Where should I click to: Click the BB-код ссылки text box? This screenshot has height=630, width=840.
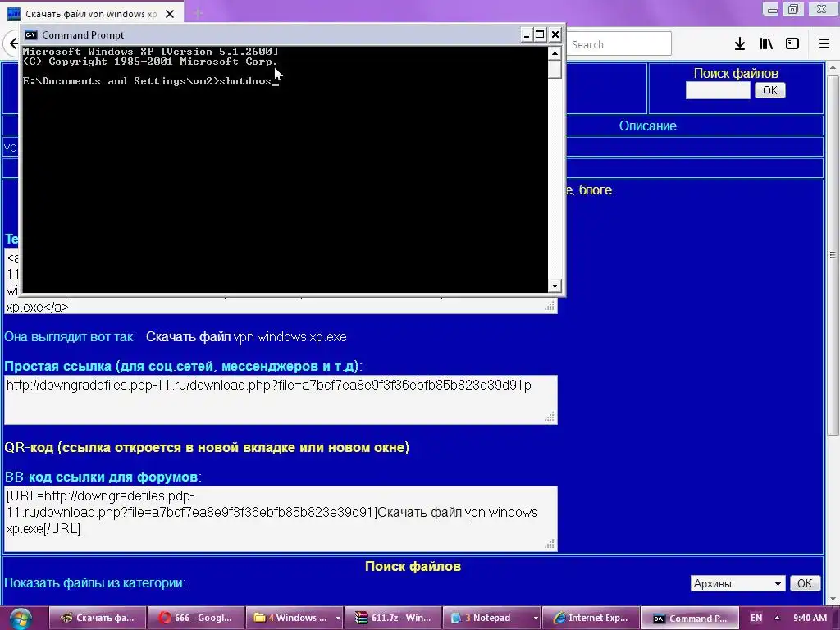click(x=281, y=518)
